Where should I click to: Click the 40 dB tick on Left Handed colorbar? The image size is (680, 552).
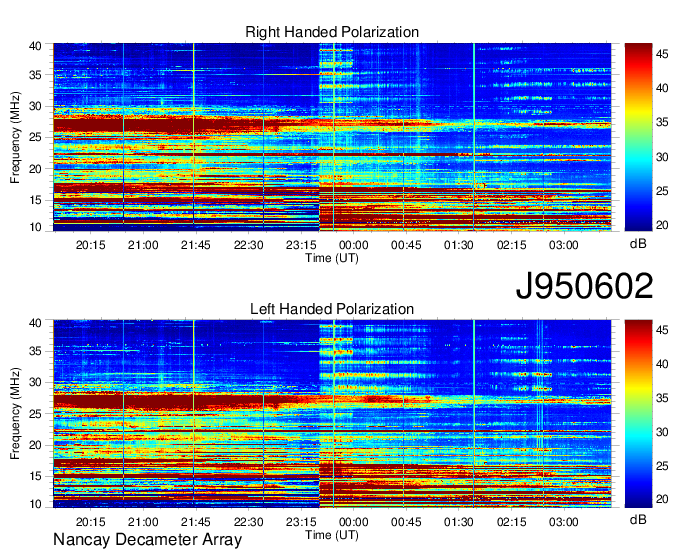[x=662, y=364]
